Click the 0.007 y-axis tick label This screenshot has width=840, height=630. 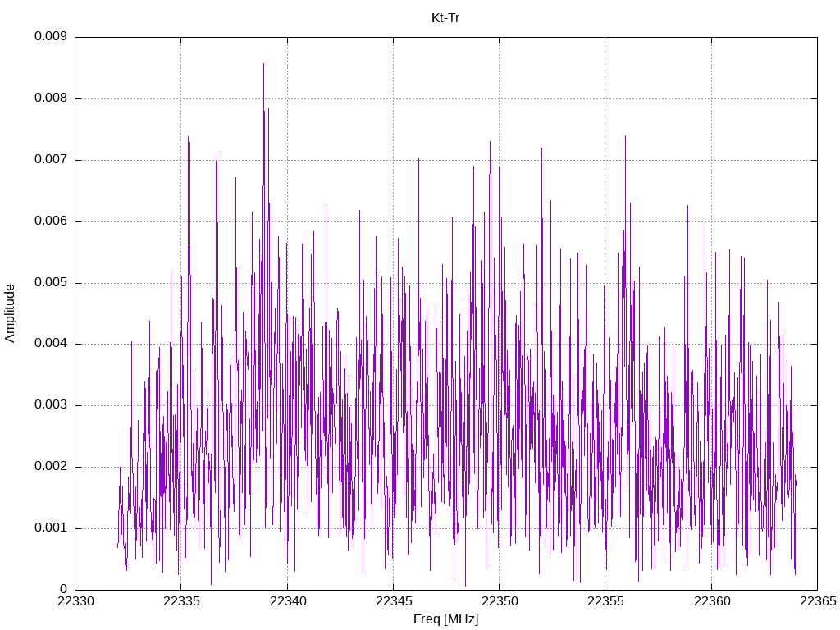click(x=51, y=160)
